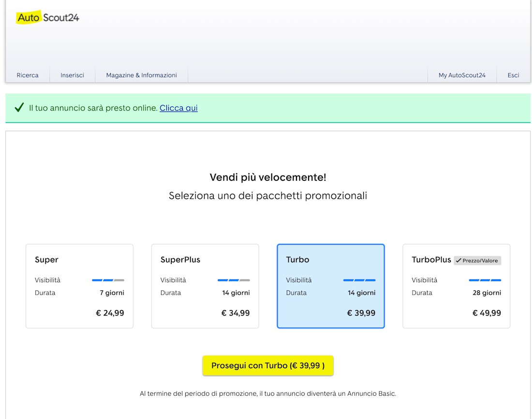Click the Prezzo/Valore badge on TurboPlus
The height and width of the screenshot is (419, 532).
tap(477, 260)
